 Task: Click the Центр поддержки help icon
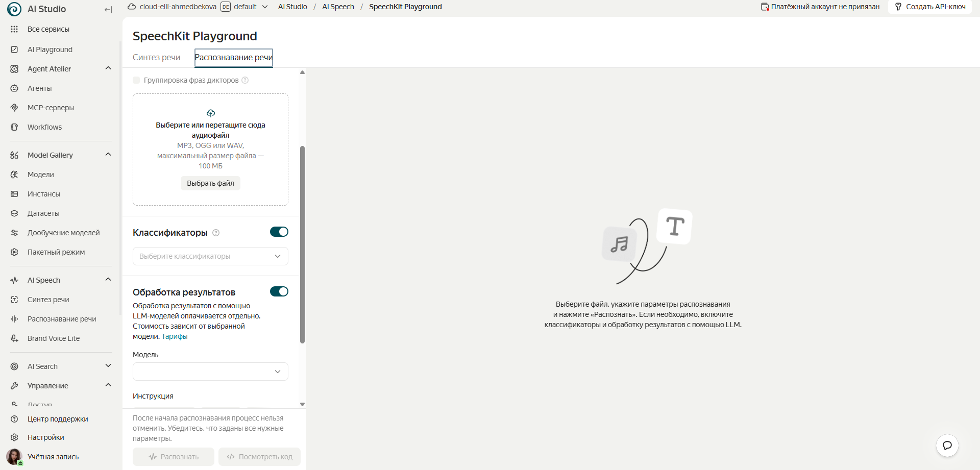pyautogui.click(x=14, y=419)
